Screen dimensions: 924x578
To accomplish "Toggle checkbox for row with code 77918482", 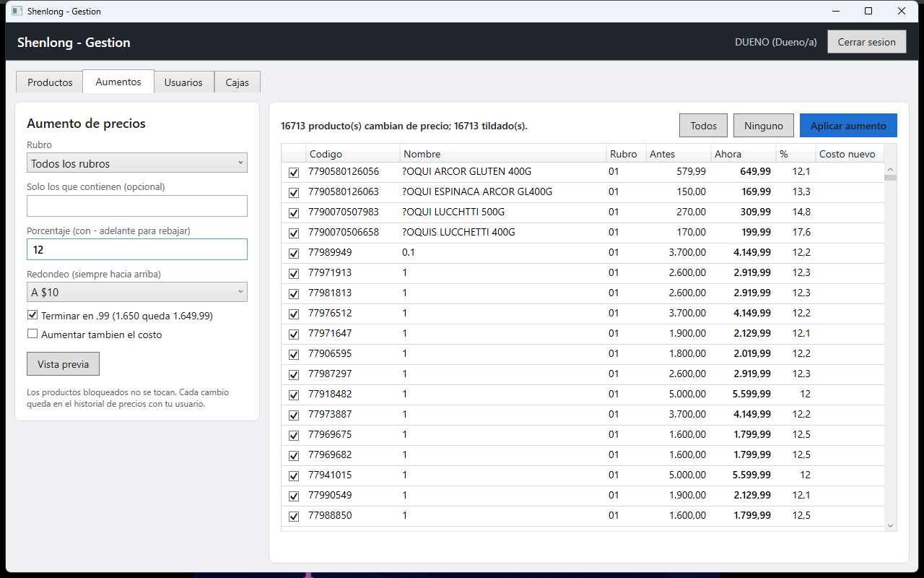I will coord(294,395).
